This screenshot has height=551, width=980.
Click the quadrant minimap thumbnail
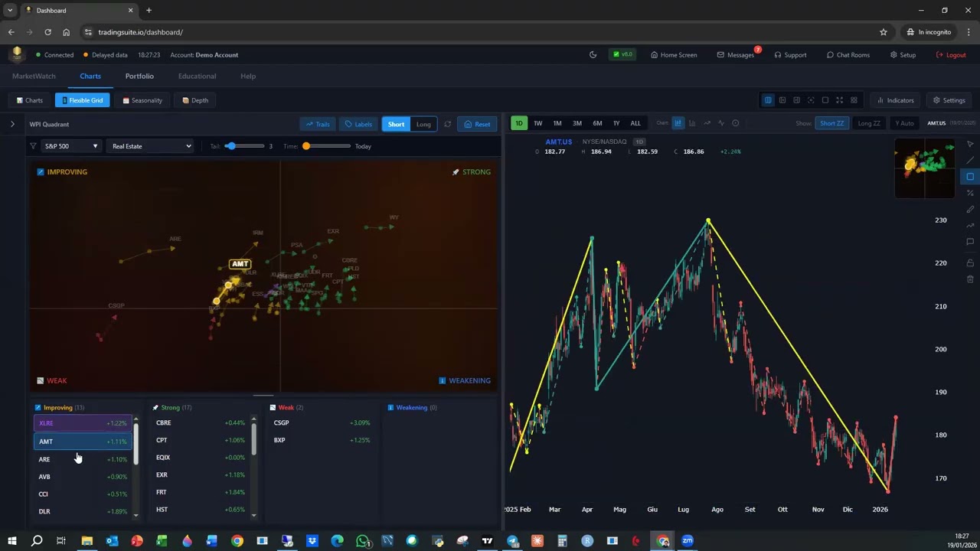925,167
